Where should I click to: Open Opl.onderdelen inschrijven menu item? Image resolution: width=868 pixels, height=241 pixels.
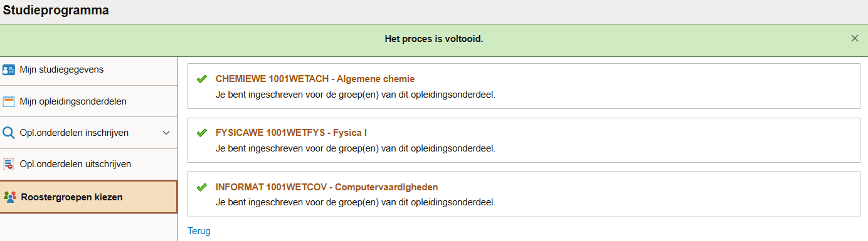pos(89,133)
